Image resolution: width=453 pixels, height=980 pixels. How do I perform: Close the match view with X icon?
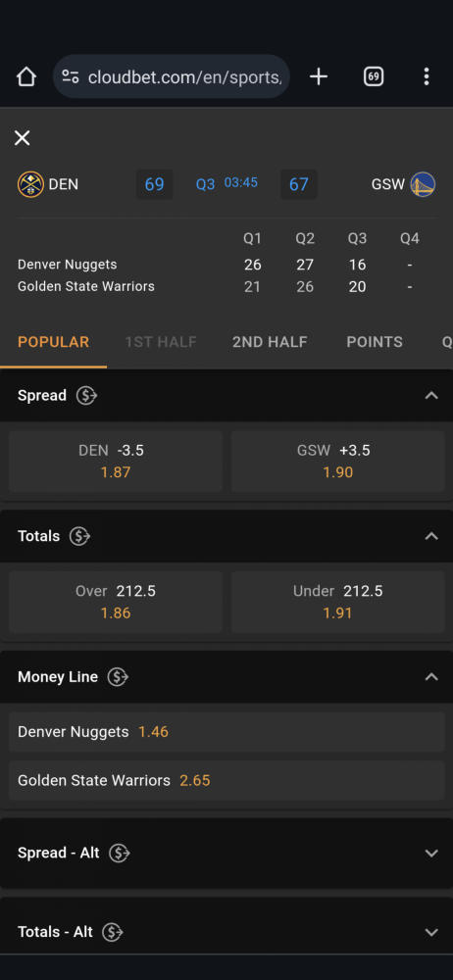click(22, 138)
